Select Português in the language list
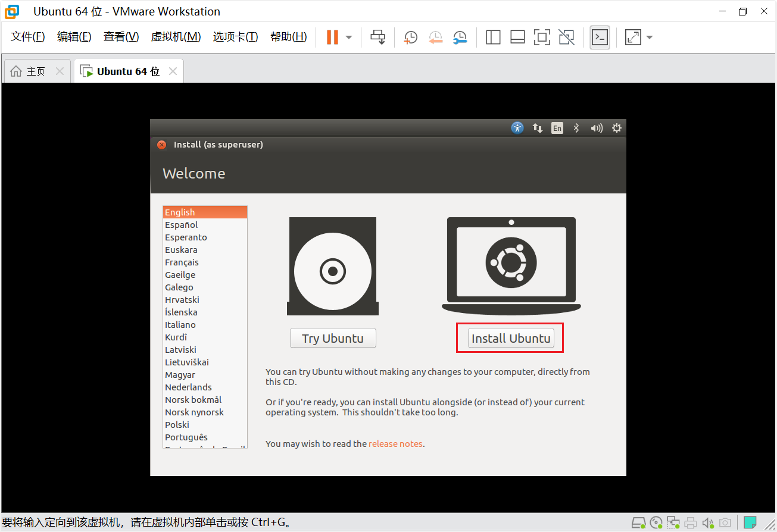 205,437
